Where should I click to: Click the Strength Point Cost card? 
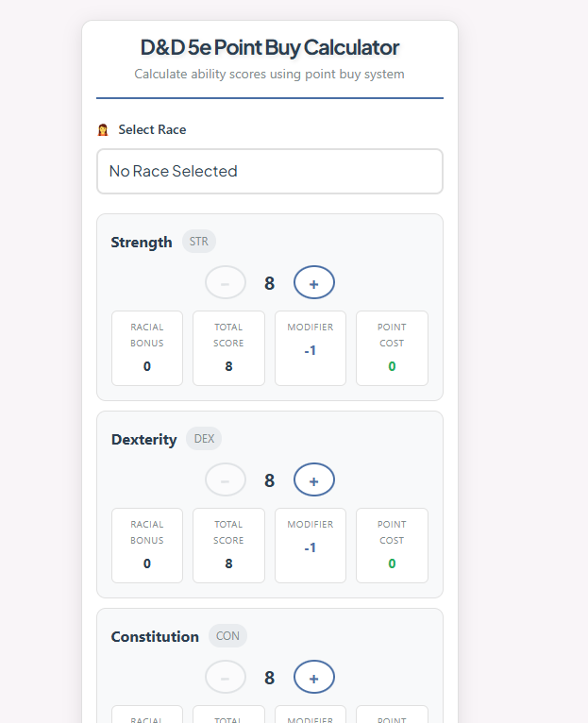pos(392,348)
